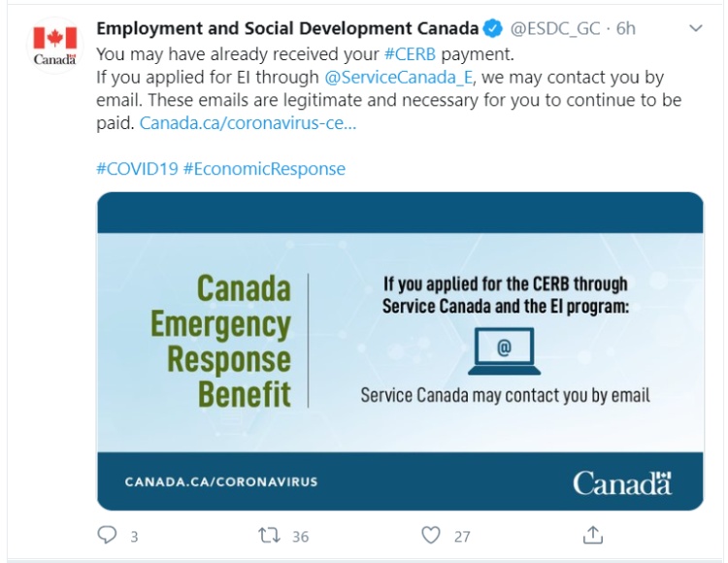Expand the tweet options chevron menu
This screenshot has width=728, height=563.
pos(696,28)
